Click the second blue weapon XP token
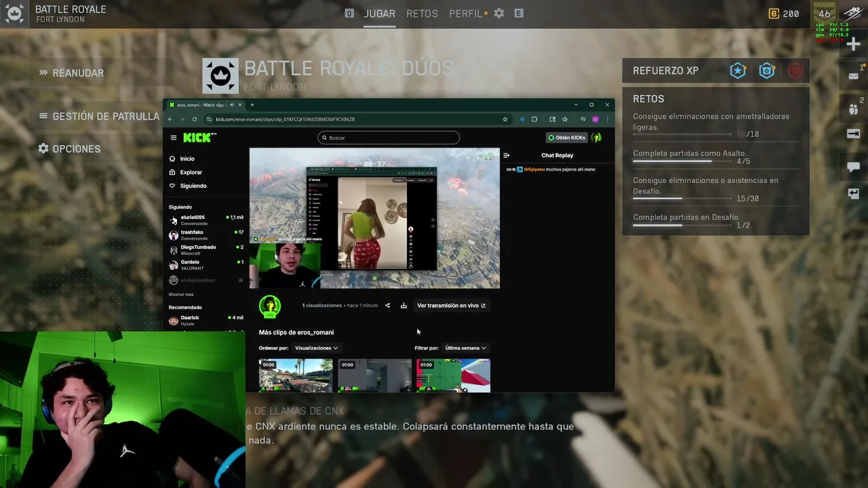 (x=767, y=70)
